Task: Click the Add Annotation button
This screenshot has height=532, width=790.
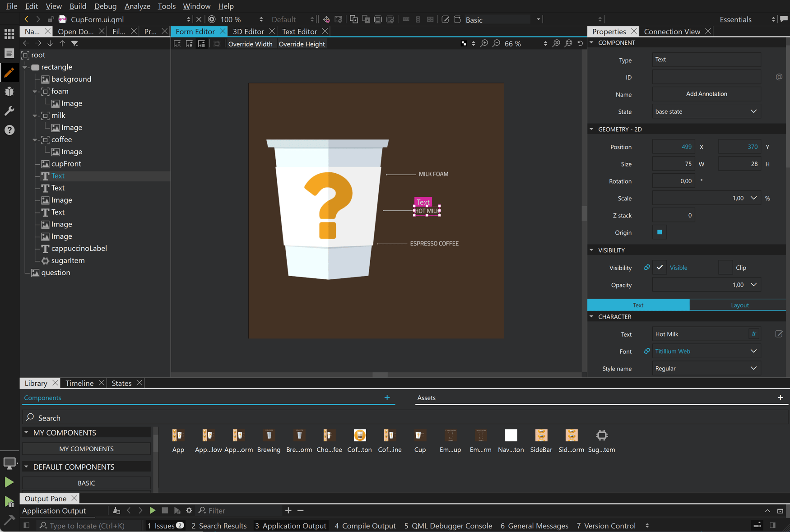Action: tap(706, 94)
